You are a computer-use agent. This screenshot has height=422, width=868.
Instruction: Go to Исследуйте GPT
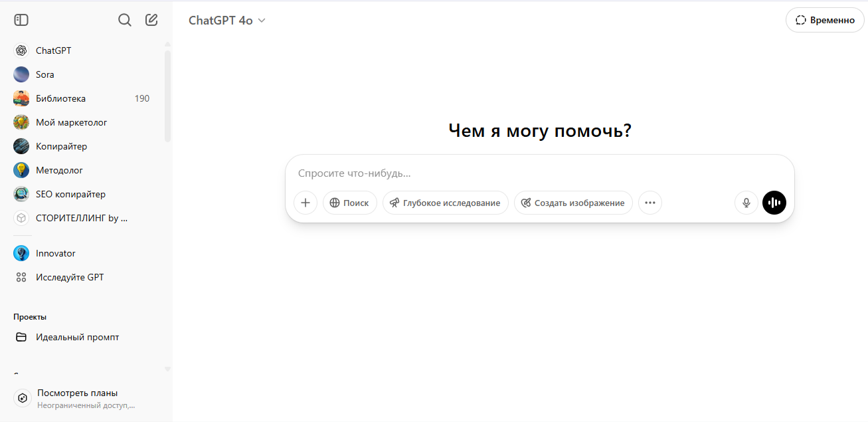[x=84, y=277]
